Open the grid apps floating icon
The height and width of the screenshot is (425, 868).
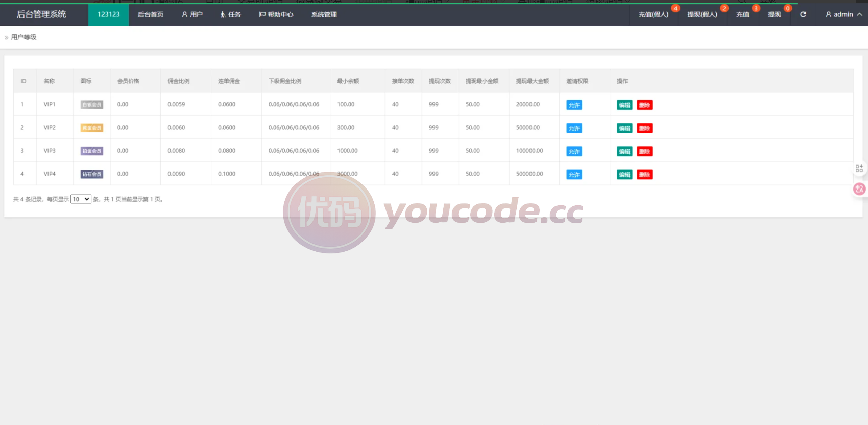tap(859, 168)
